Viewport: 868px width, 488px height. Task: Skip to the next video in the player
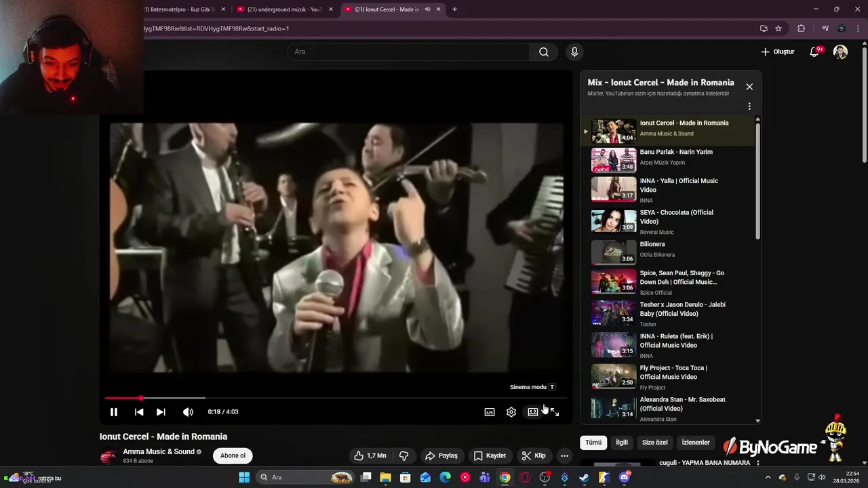tap(161, 412)
